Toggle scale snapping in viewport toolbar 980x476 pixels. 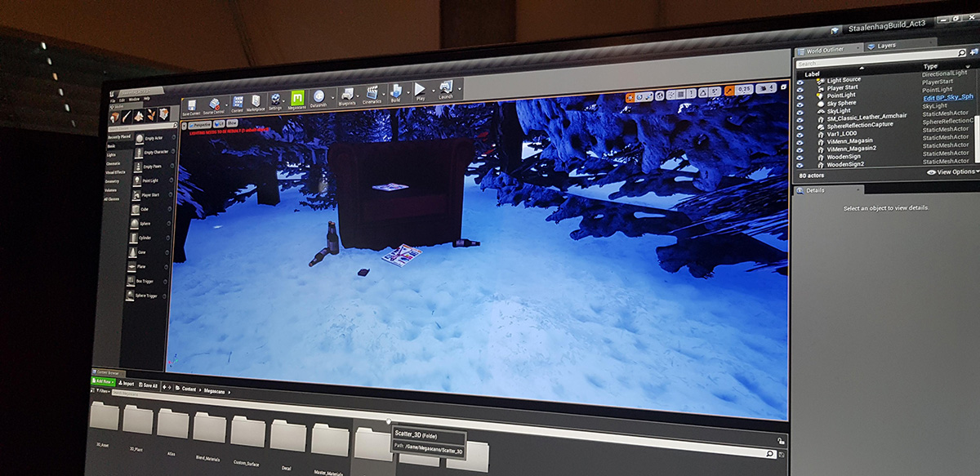(x=728, y=90)
